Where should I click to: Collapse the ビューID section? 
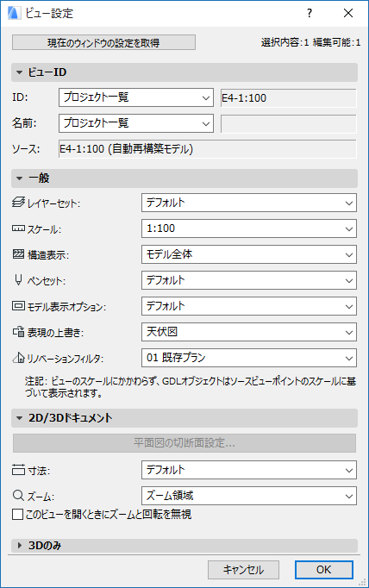tap(184, 72)
